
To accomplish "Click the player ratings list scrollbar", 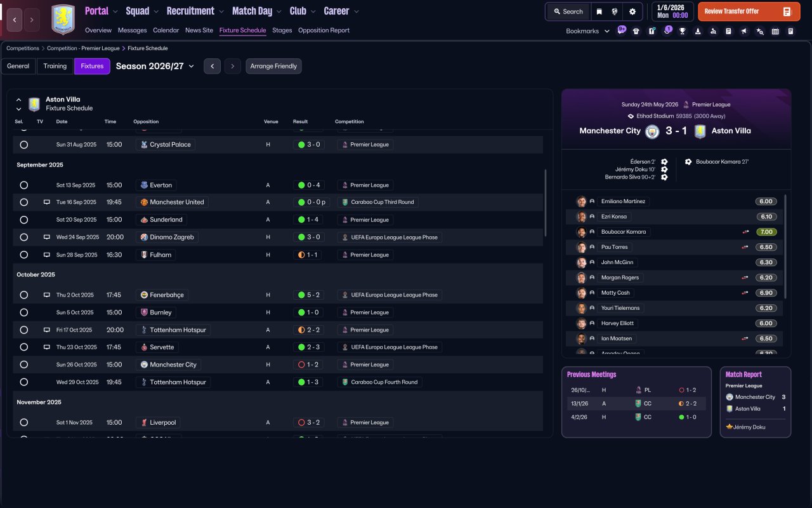I will pos(785,246).
